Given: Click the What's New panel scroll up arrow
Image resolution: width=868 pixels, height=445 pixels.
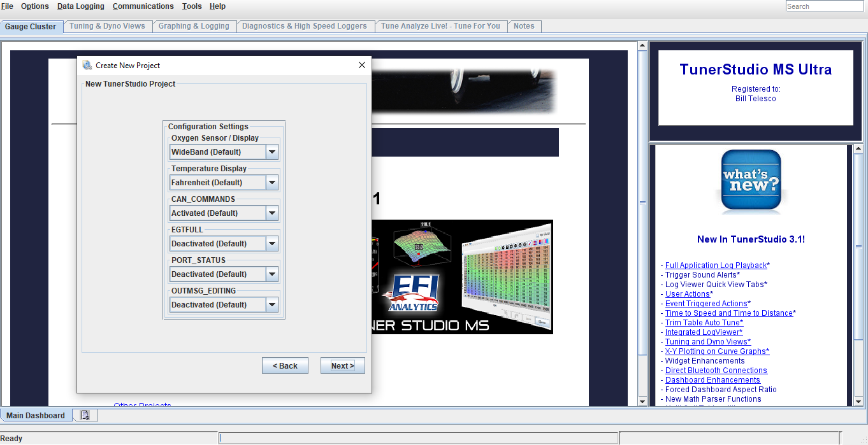Looking at the screenshot, I should (x=858, y=150).
